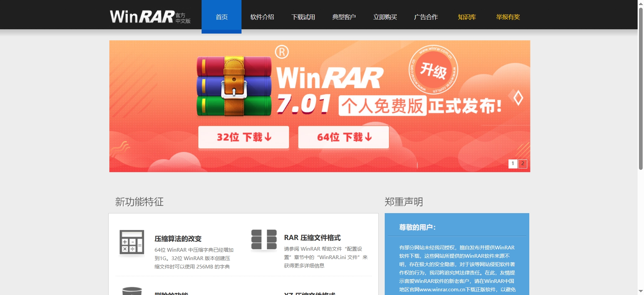Screen dimensions: 644x295
Task: Click the scrollbar down arrow
Action: 641,291
